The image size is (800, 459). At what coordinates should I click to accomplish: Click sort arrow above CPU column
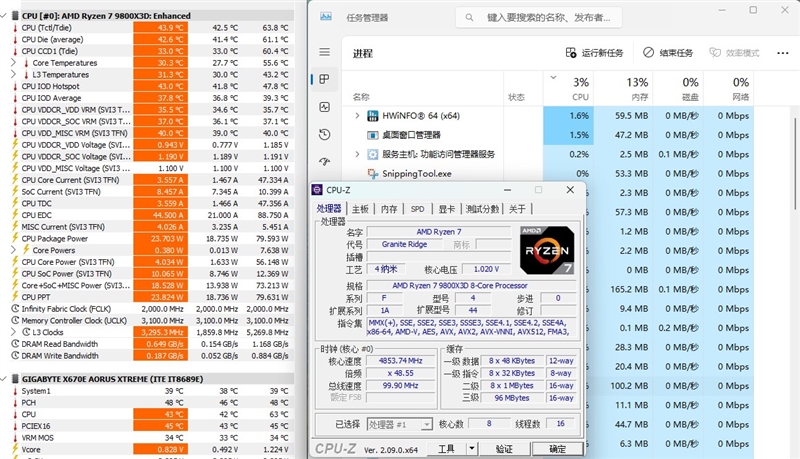[x=553, y=78]
